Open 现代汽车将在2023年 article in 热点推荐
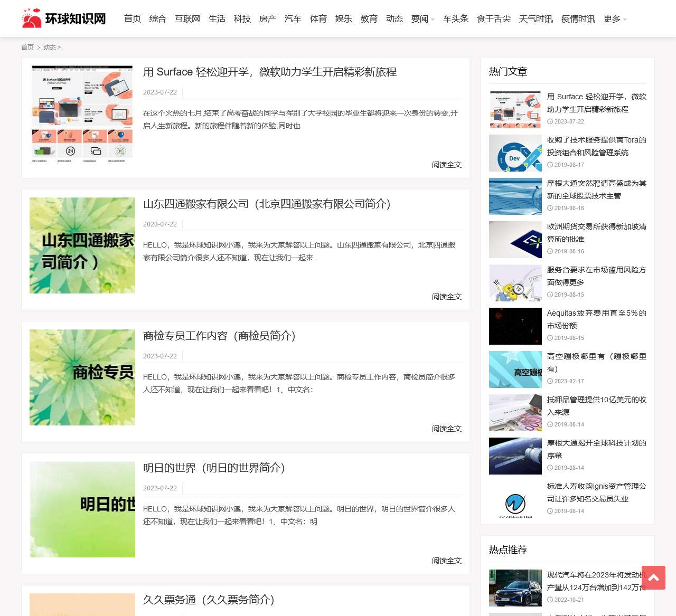The width and height of the screenshot is (676, 616). (x=597, y=581)
